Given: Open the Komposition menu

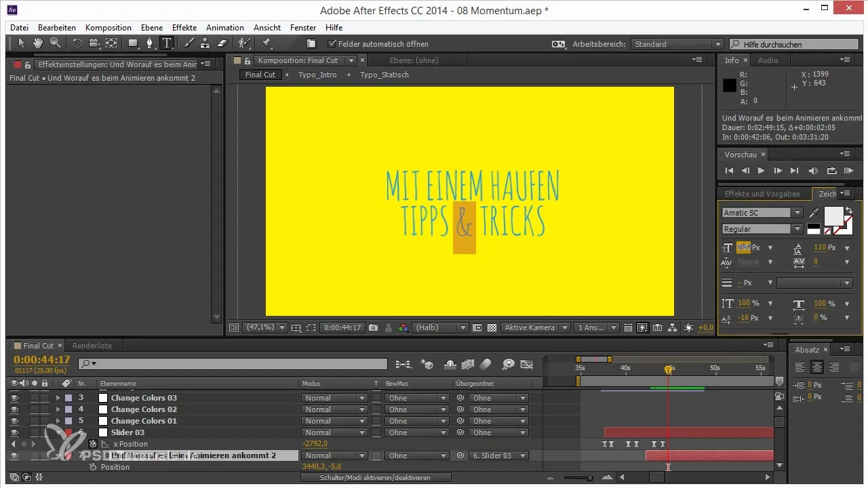Looking at the screenshot, I should click(108, 28).
